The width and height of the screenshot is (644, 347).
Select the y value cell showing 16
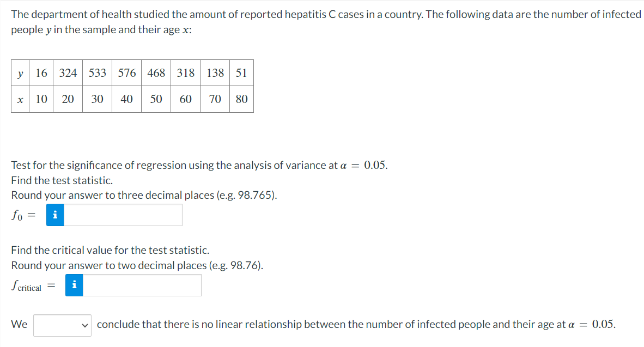[41, 72]
